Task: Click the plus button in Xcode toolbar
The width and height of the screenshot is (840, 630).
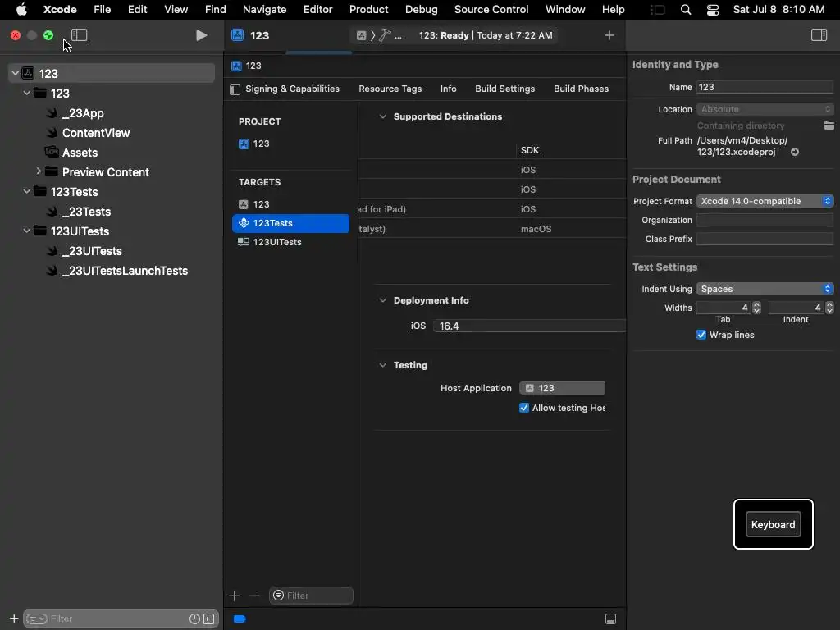Action: click(x=609, y=35)
